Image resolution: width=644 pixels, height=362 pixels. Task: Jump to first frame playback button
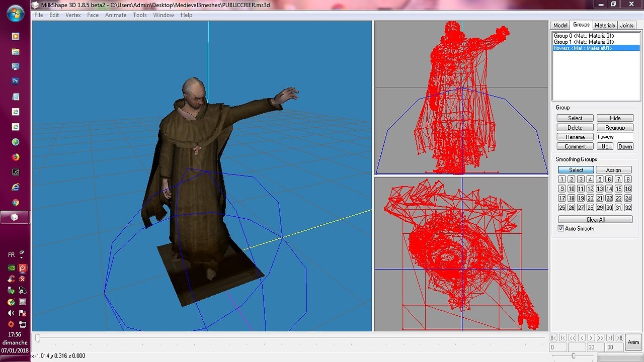click(553, 338)
